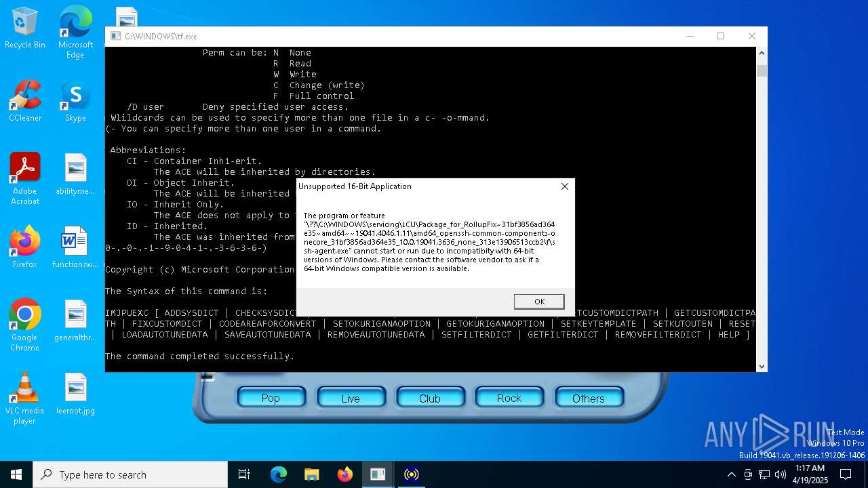The image size is (868, 488).
Task: Open the notification center icon
Action: (846, 474)
